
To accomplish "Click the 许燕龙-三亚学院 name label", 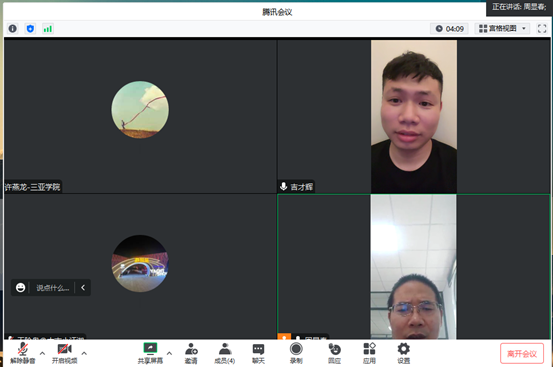I will tap(32, 187).
